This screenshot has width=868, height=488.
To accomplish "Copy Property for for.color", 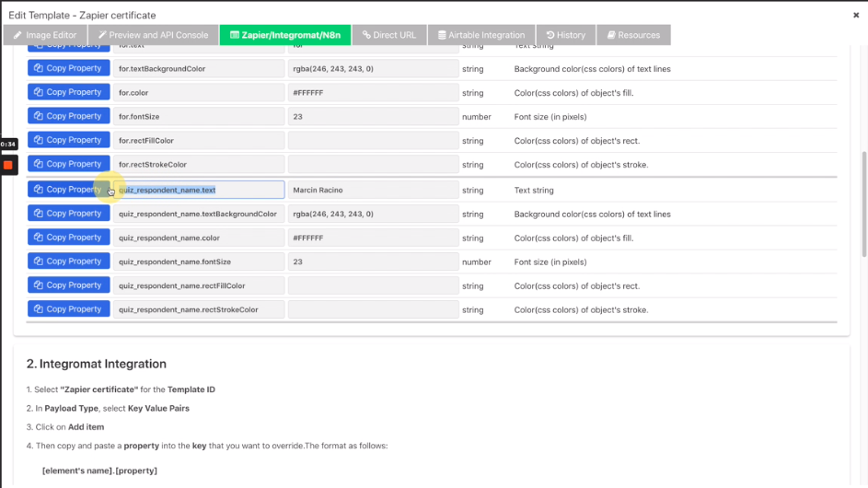I will 69,92.
